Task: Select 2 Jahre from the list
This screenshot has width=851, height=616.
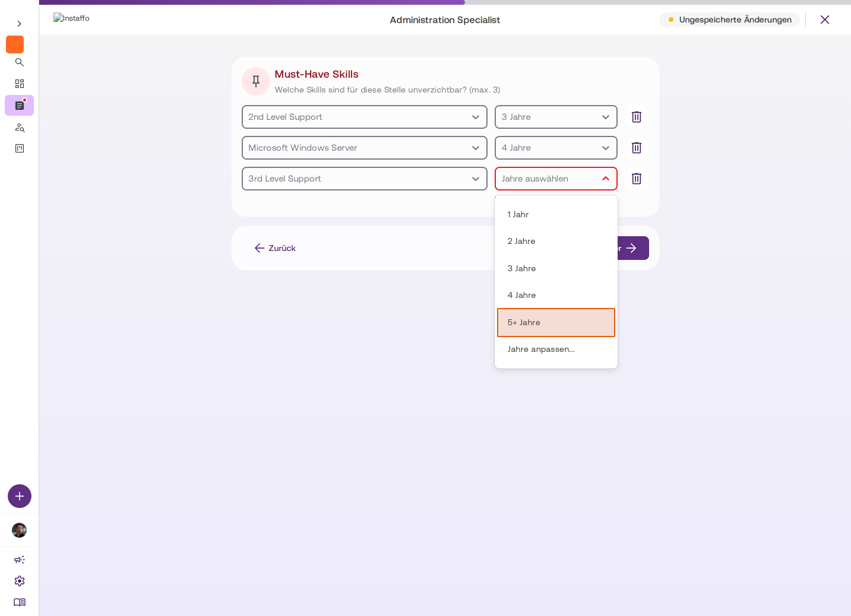Action: [556, 241]
